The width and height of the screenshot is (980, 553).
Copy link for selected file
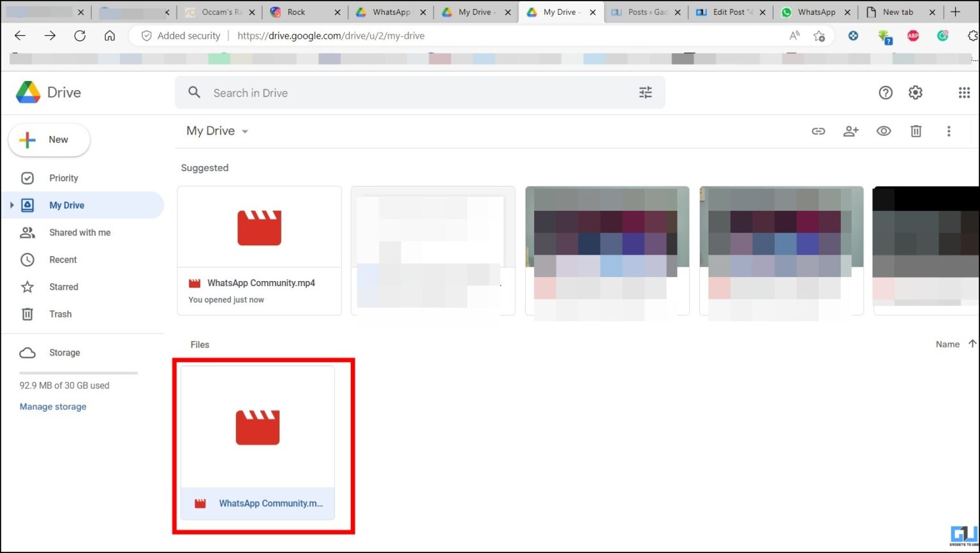click(x=819, y=131)
